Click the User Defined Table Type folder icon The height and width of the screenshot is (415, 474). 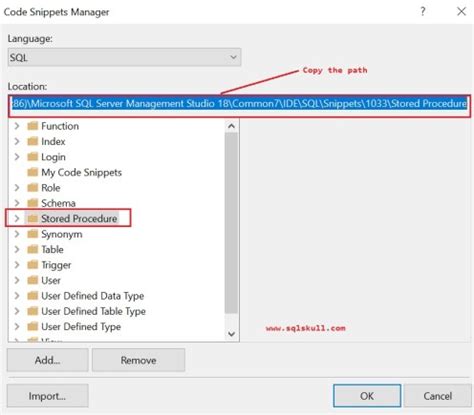coord(32,311)
